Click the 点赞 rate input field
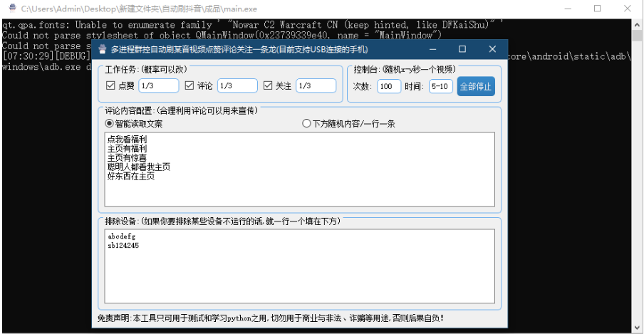644x334 pixels. pyautogui.click(x=158, y=85)
